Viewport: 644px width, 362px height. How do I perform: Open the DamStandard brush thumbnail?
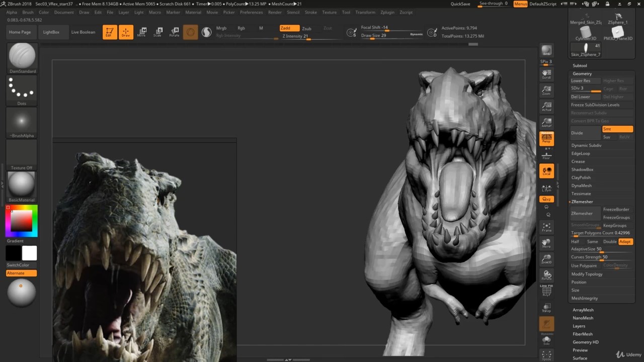click(22, 58)
